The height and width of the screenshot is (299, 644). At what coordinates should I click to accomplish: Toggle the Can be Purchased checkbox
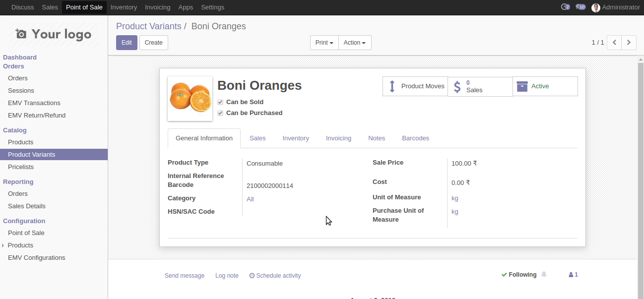[x=220, y=113]
